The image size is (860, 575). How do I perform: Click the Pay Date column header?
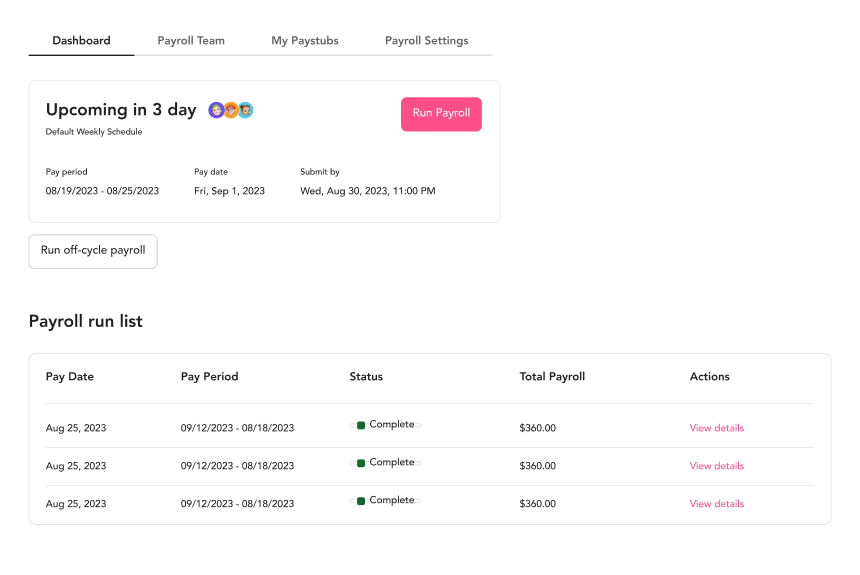pos(70,377)
